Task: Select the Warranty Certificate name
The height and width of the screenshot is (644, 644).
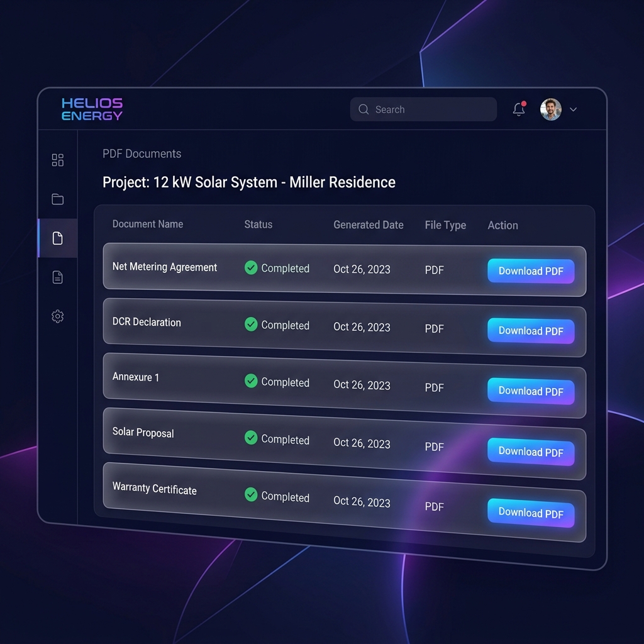Action: click(155, 489)
